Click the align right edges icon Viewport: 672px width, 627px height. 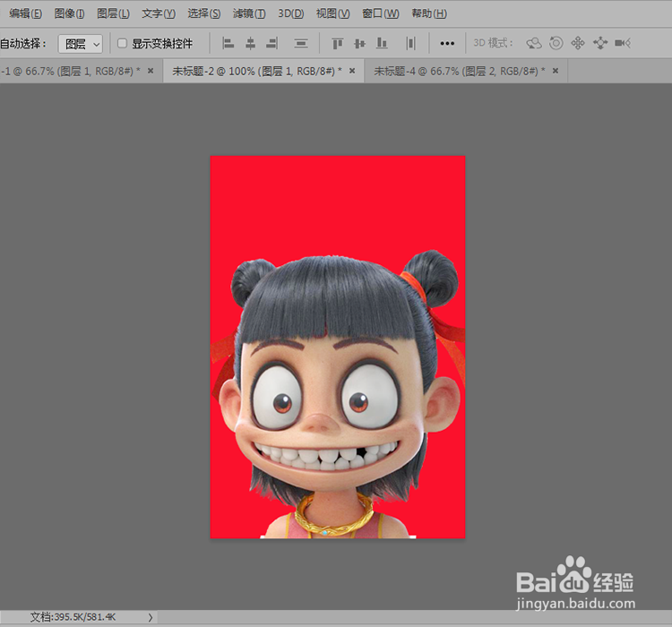point(272,43)
